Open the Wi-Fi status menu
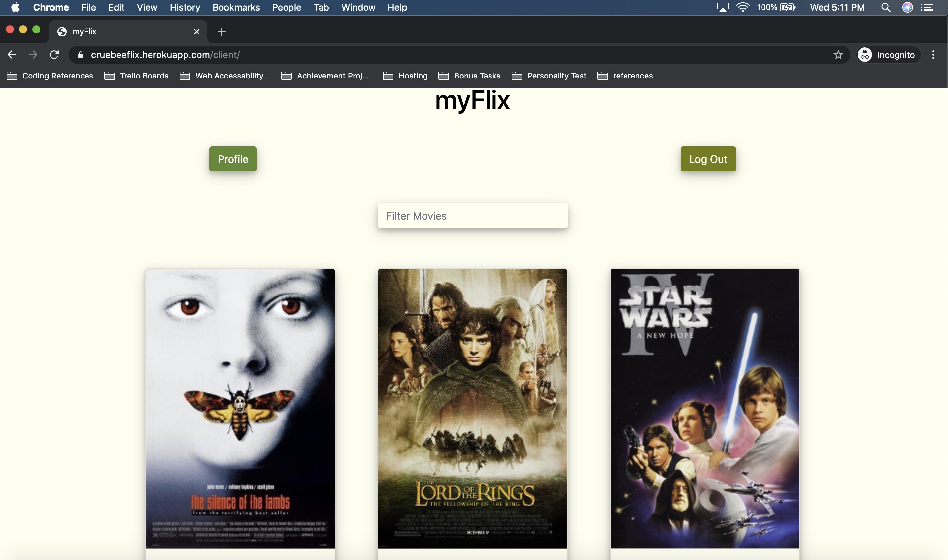948x560 pixels. 743,7
